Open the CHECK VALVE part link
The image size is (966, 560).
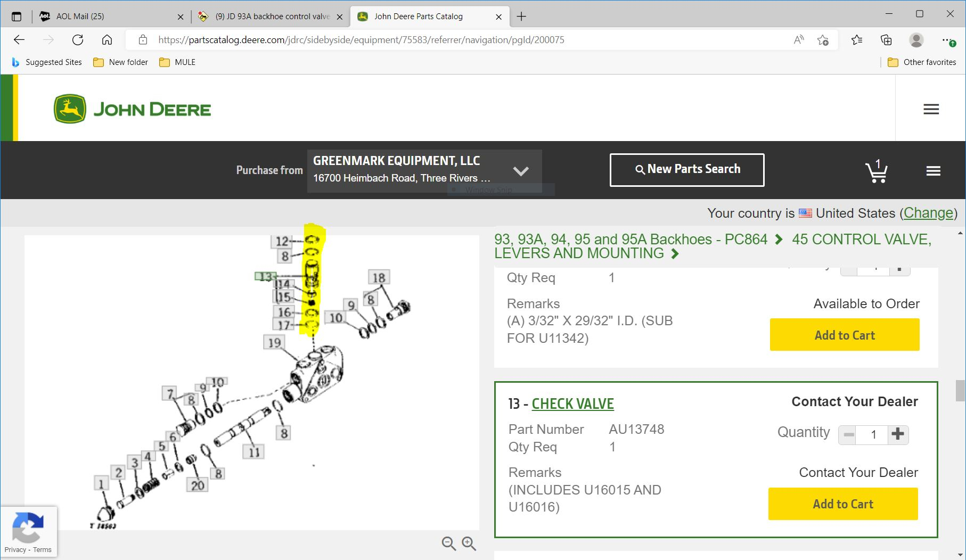click(x=572, y=403)
